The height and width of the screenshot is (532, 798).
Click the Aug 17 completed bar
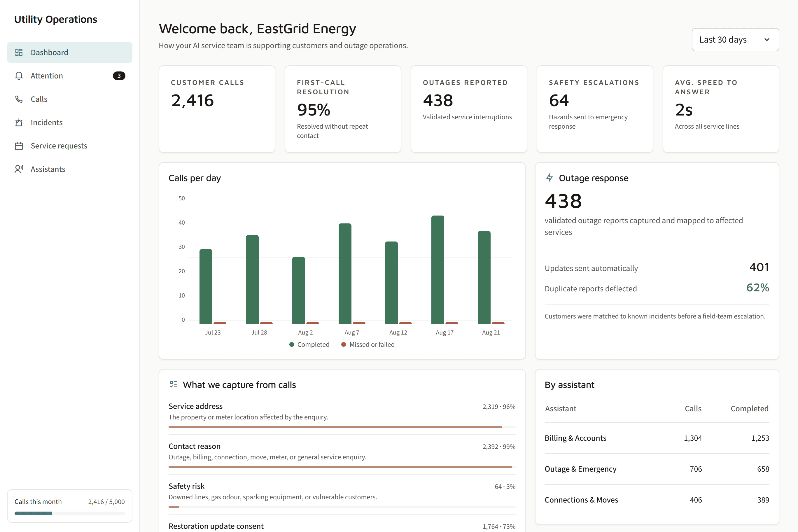(438, 270)
